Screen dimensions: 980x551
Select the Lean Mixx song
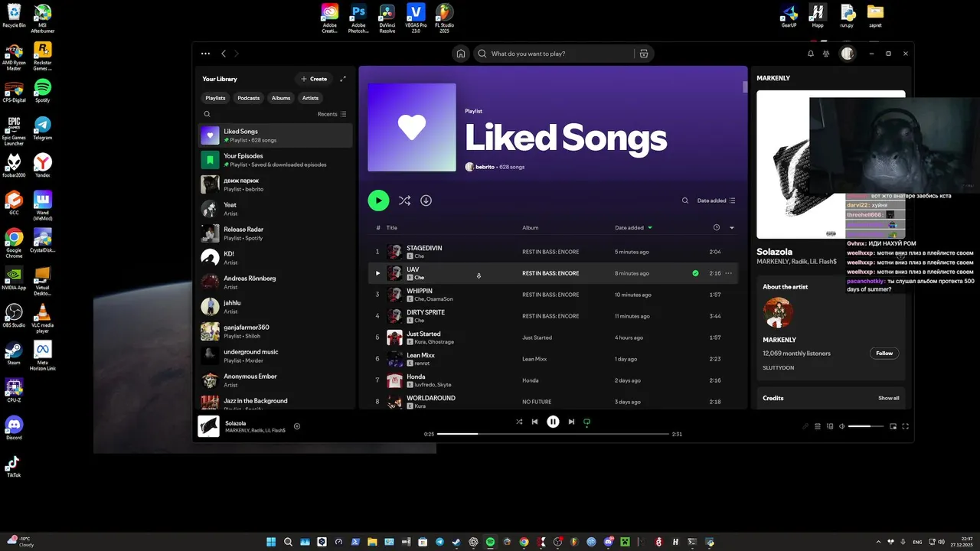click(x=420, y=355)
